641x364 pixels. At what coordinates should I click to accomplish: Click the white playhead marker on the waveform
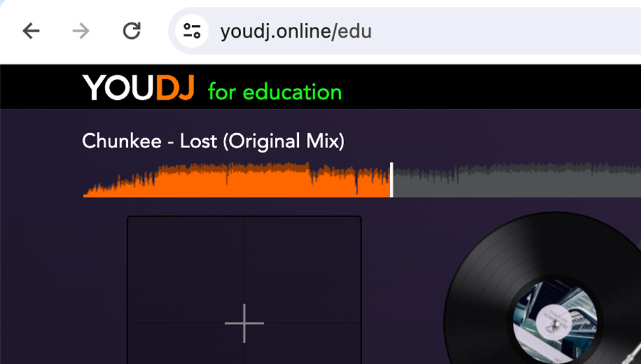pos(392,179)
